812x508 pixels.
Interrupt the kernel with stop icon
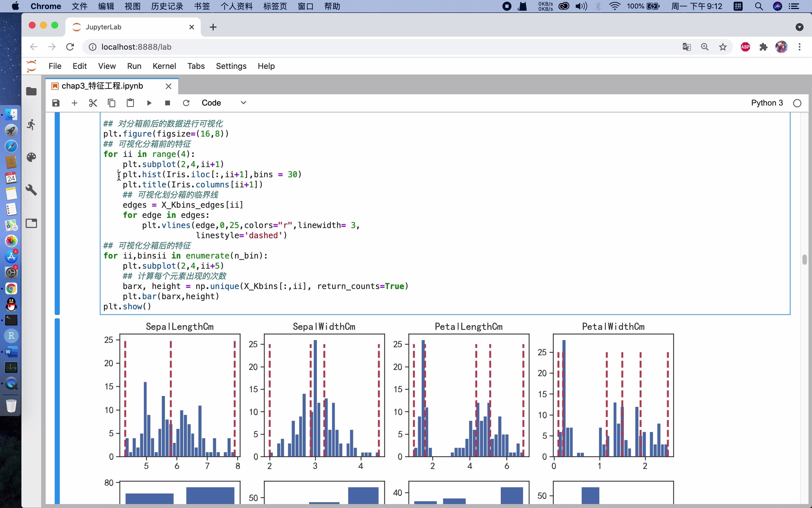tap(167, 103)
